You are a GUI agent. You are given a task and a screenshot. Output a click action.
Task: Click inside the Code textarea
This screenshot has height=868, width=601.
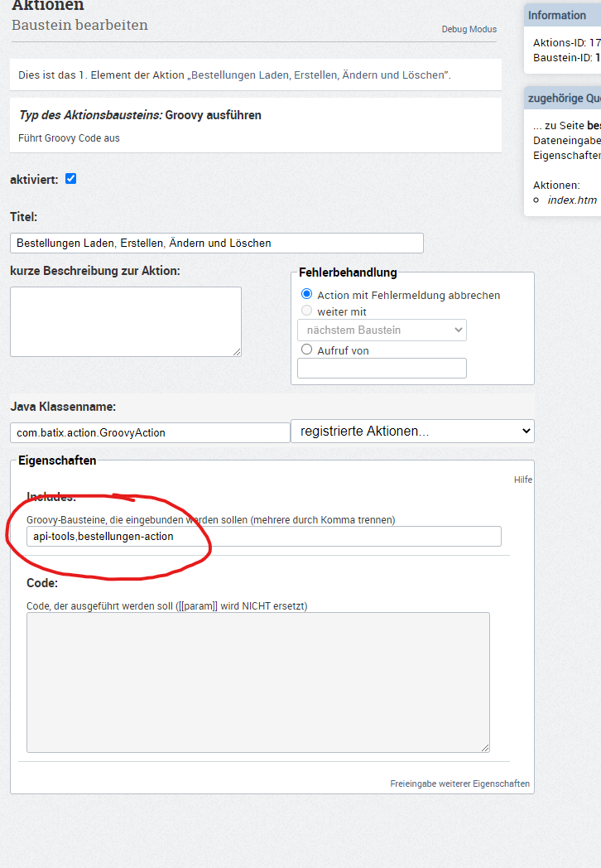257,682
